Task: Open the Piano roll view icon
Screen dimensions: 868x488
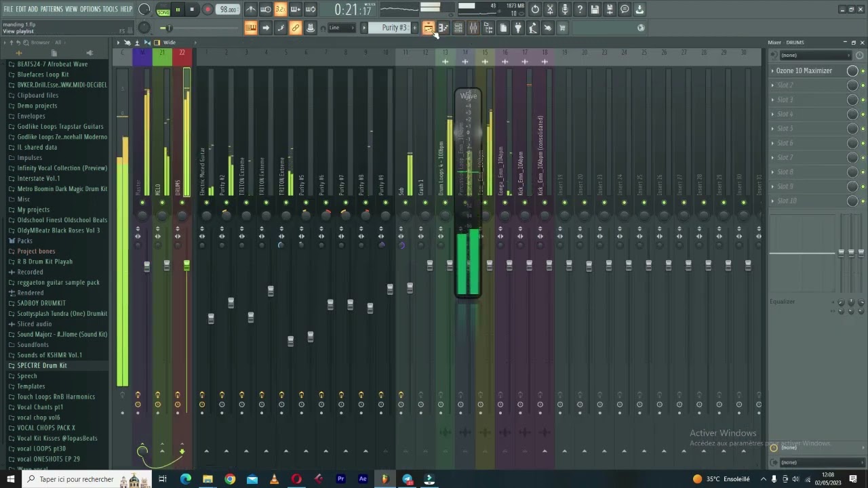Action: [x=443, y=28]
